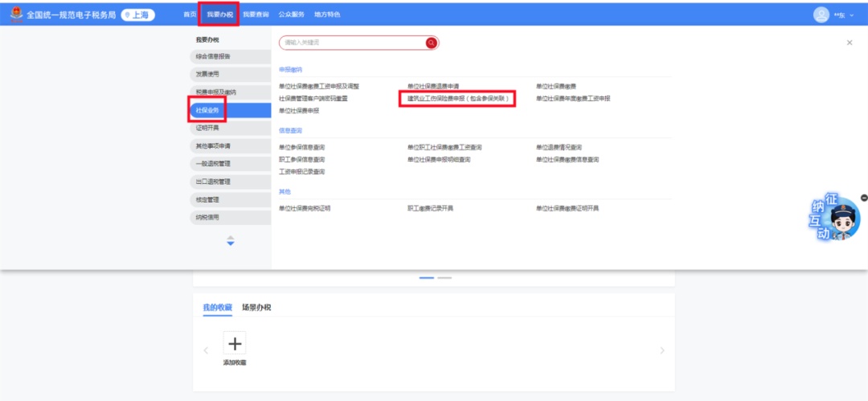This screenshot has width=868, height=401.
Task: Expand the account dropdown arrow beside the username
Action: point(853,15)
